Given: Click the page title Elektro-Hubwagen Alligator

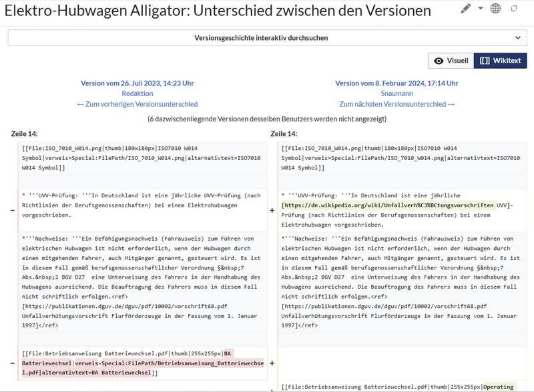Looking at the screenshot, I should click(x=218, y=11).
